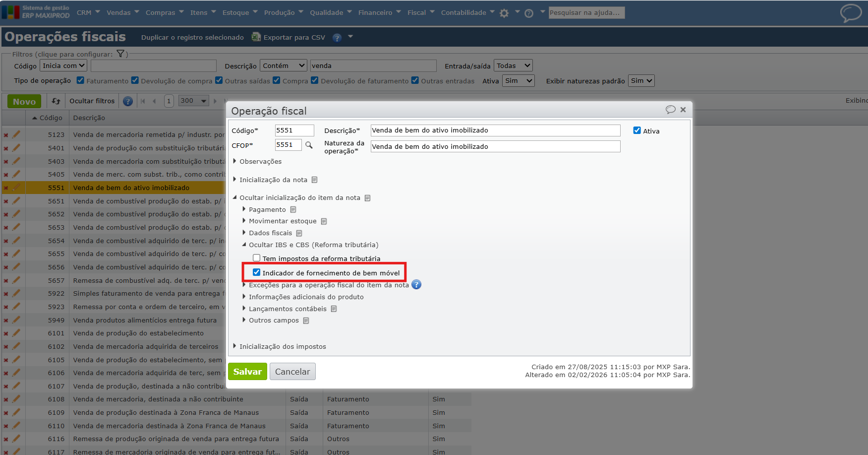Edit the row with code 5401

pyautogui.click(x=16, y=148)
